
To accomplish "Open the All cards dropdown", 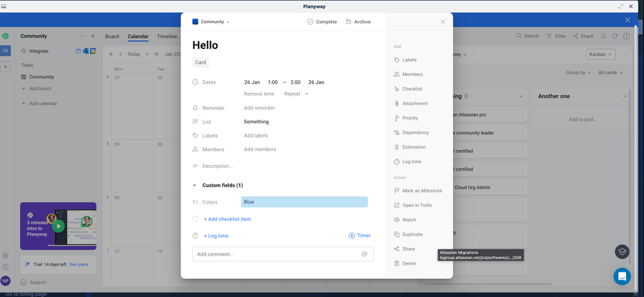I will pos(610,72).
